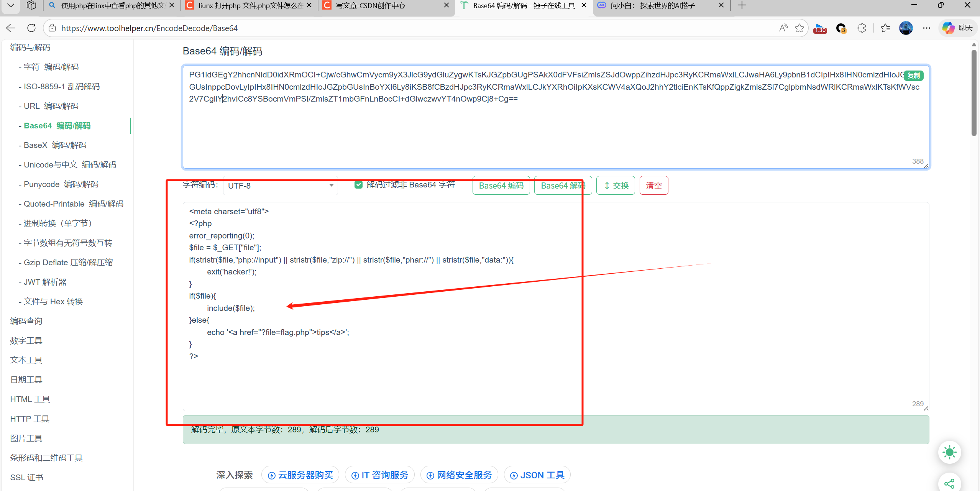This screenshot has height=491, width=980.
Task: Toggle light mode sun icon
Action: 949,452
